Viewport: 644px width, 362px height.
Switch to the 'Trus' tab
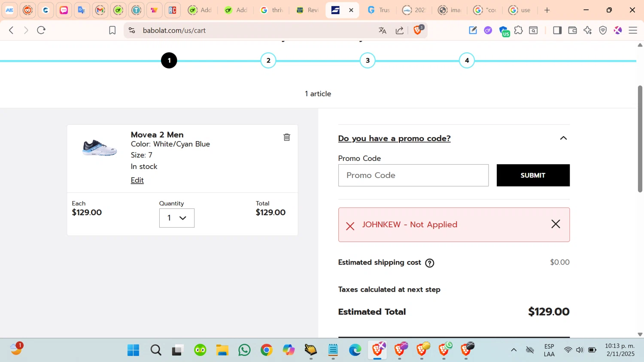click(379, 10)
